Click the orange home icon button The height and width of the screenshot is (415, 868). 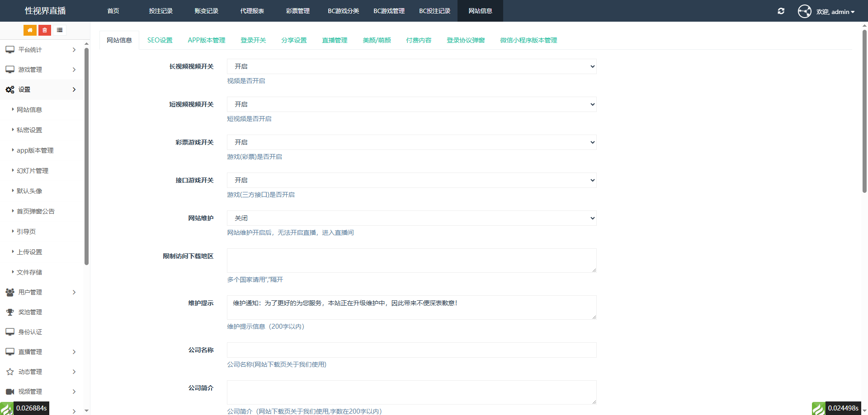click(30, 30)
